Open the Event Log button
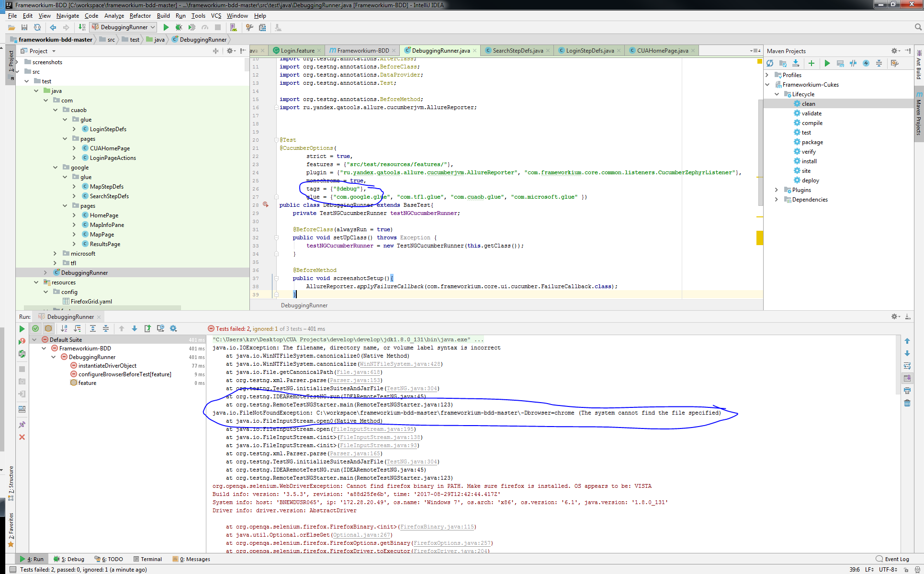 [892, 559]
